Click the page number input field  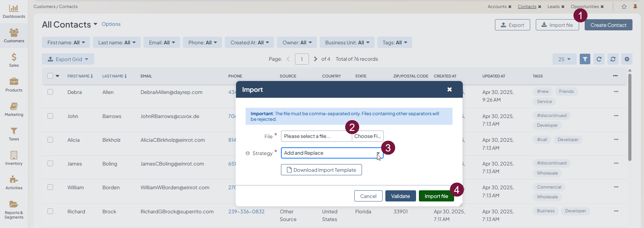pos(302,59)
